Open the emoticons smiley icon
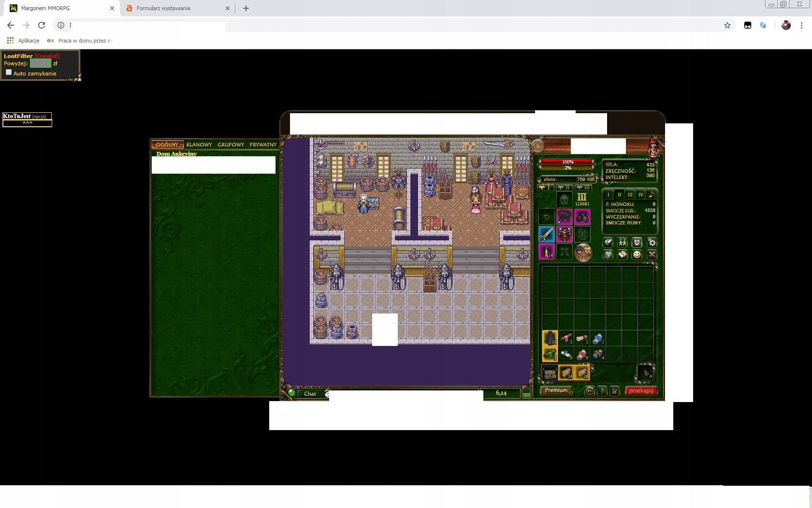This screenshot has height=508, width=812. click(637, 254)
